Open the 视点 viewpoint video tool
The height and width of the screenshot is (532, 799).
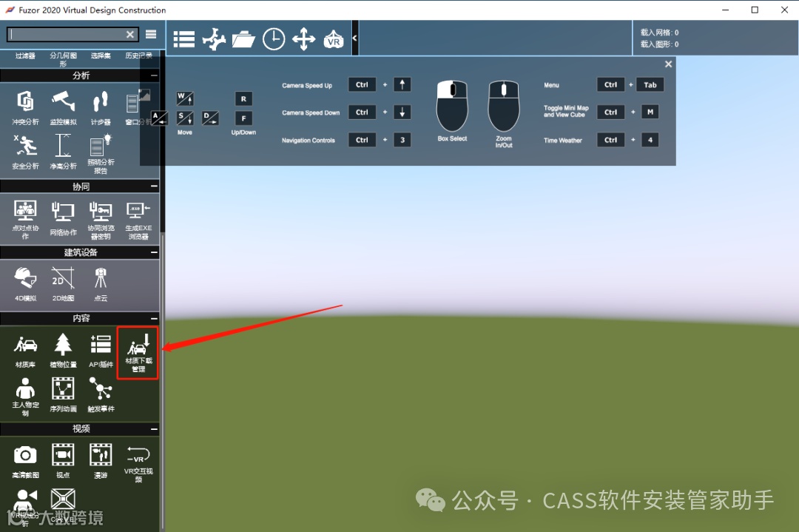(x=63, y=461)
